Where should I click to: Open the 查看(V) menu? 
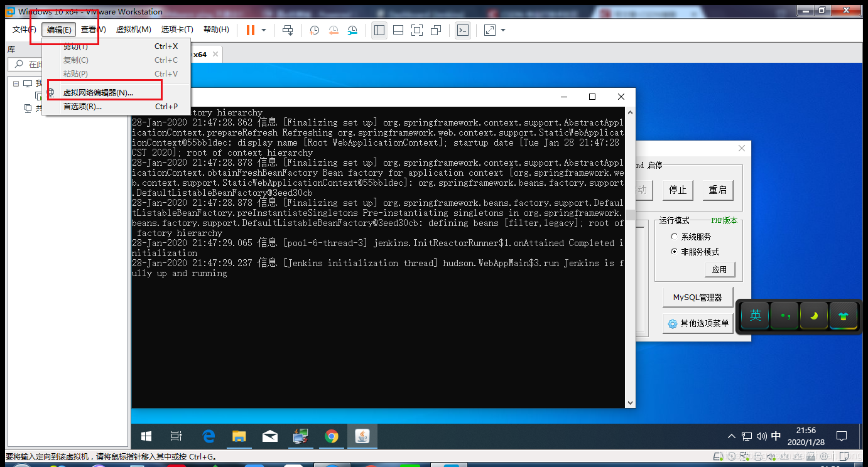93,30
